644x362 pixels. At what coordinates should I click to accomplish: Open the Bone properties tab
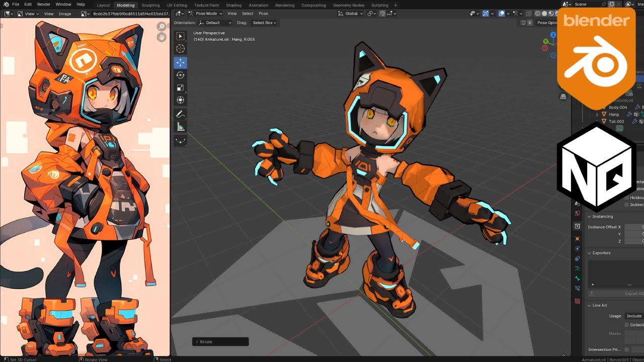578,279
